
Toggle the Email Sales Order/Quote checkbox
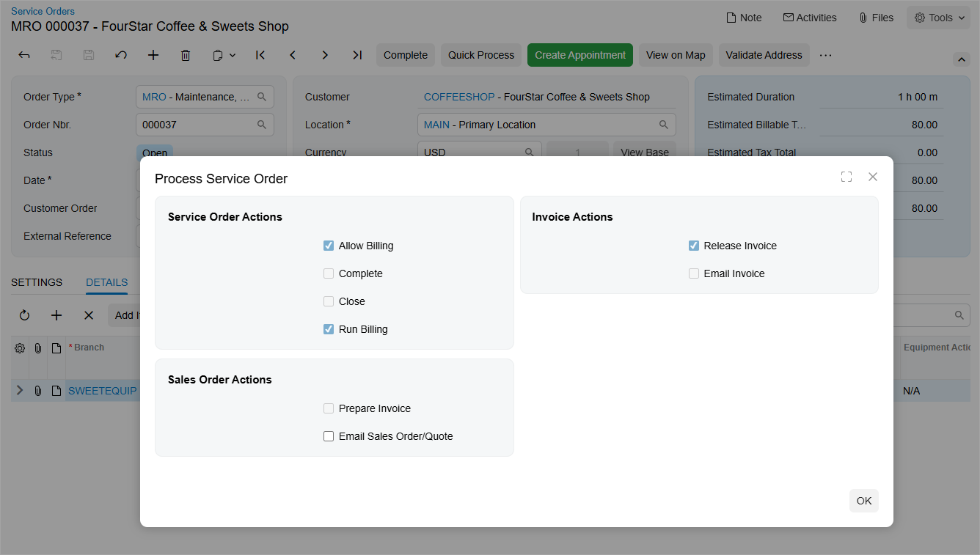[329, 436]
